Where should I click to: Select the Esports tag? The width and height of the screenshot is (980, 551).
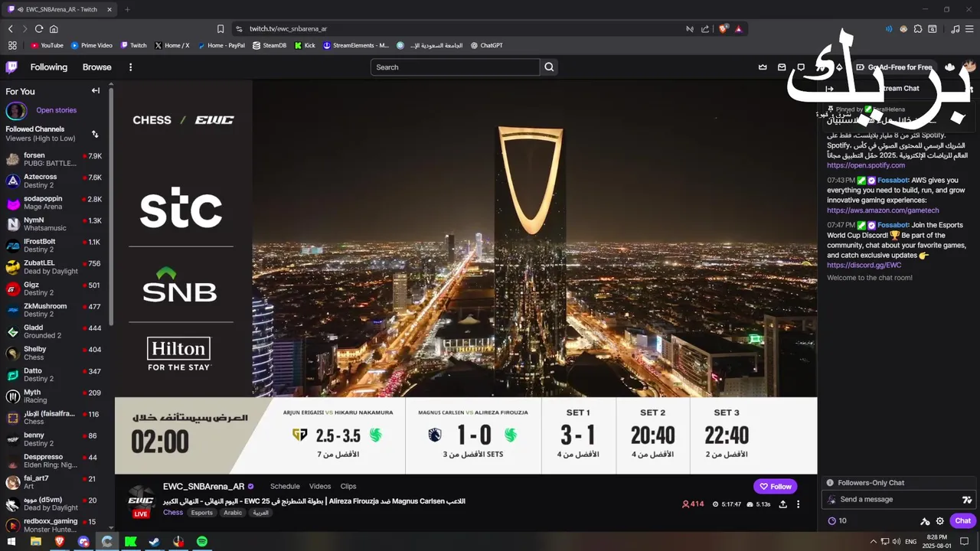coord(202,513)
